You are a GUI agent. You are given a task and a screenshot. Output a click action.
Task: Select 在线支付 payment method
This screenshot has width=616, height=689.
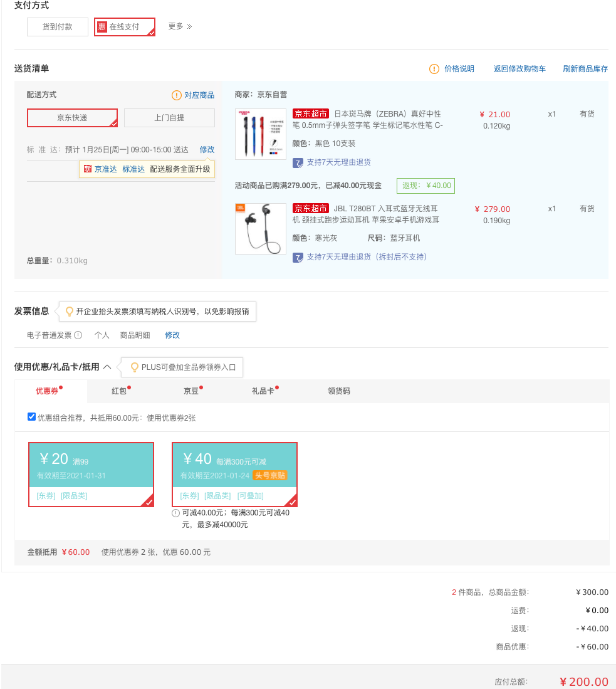click(125, 27)
